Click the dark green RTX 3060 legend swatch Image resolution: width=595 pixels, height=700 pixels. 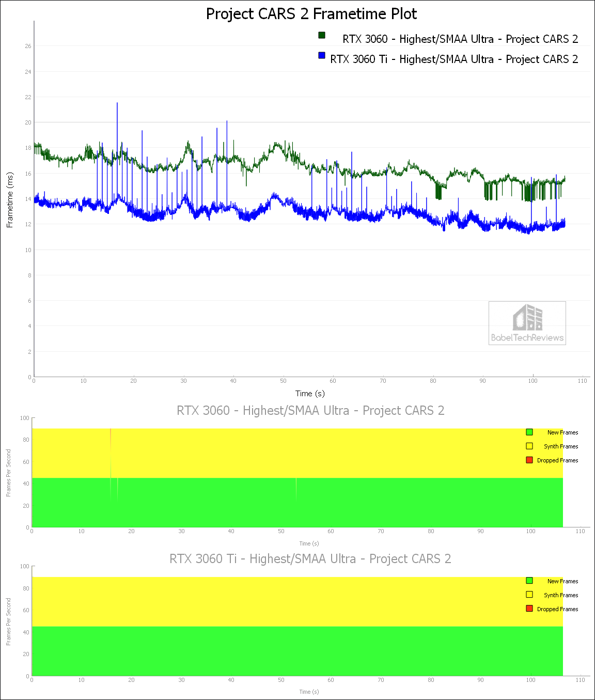(322, 35)
